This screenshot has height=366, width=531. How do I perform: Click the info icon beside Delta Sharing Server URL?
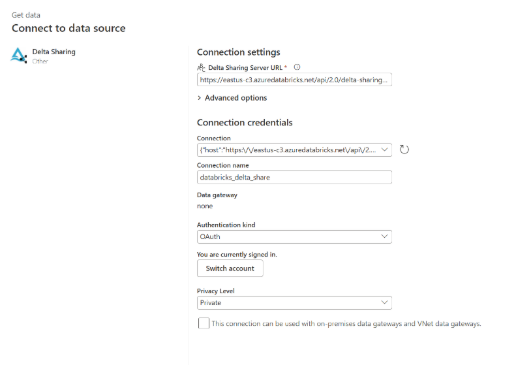[297, 67]
